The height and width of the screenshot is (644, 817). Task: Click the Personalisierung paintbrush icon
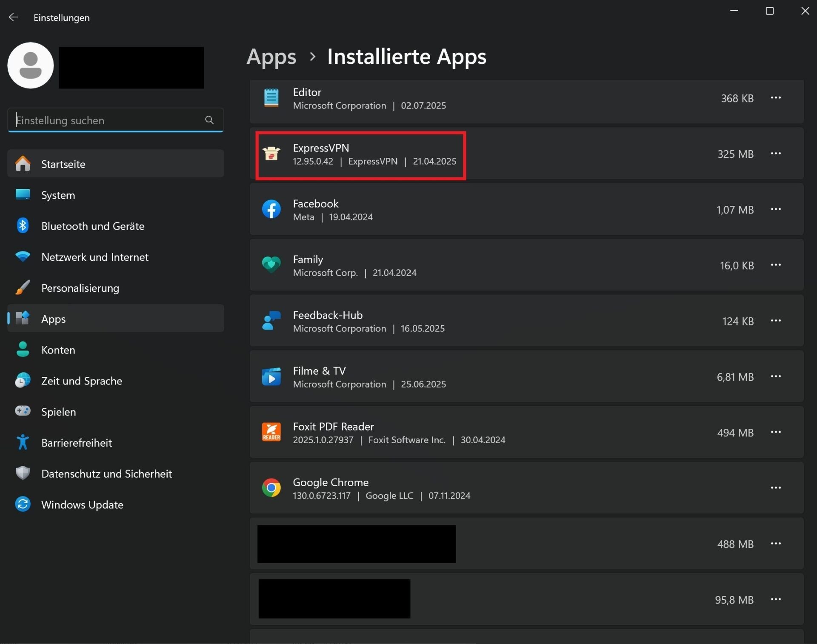[x=23, y=287]
